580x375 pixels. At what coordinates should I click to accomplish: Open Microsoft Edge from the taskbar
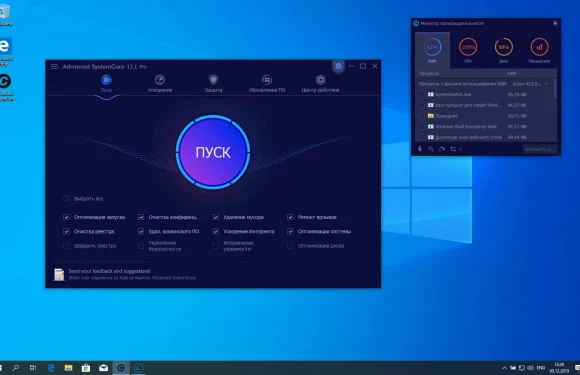[x=51, y=368]
